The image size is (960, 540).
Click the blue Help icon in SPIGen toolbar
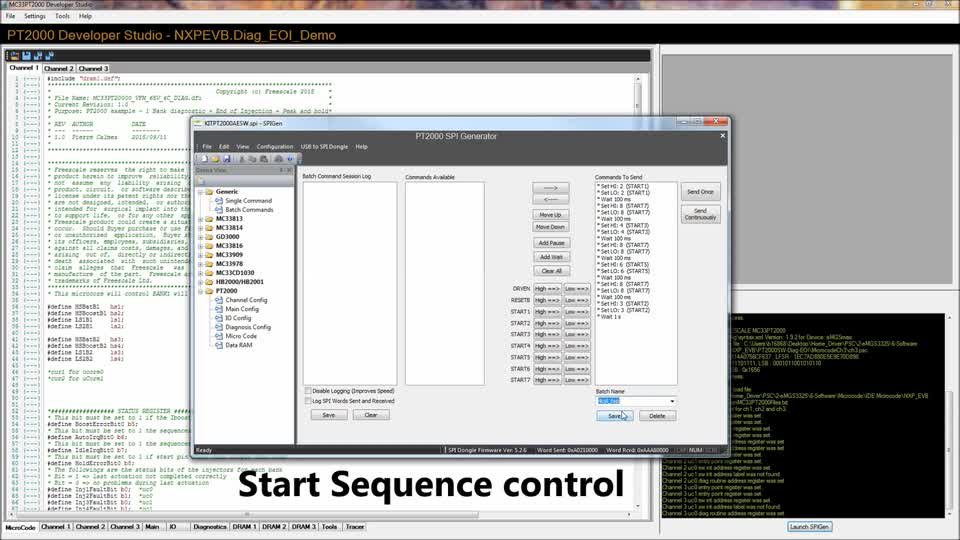pyautogui.click(x=290, y=159)
